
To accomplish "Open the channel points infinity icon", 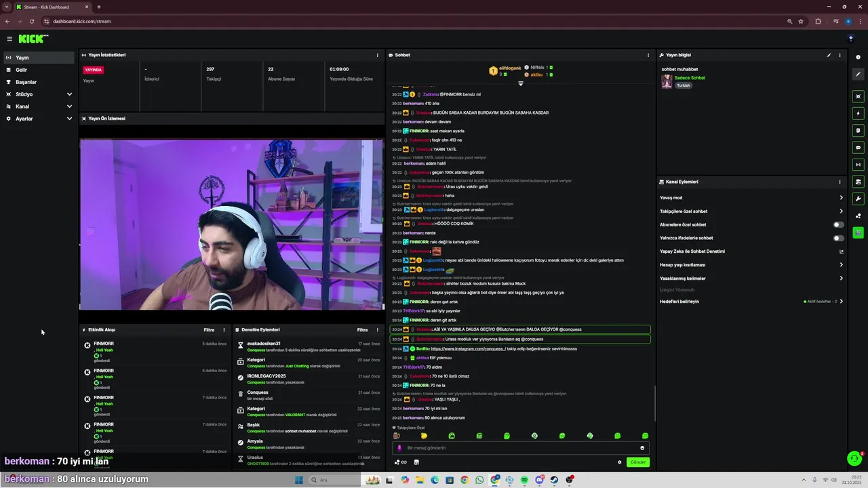I will pyautogui.click(x=401, y=462).
